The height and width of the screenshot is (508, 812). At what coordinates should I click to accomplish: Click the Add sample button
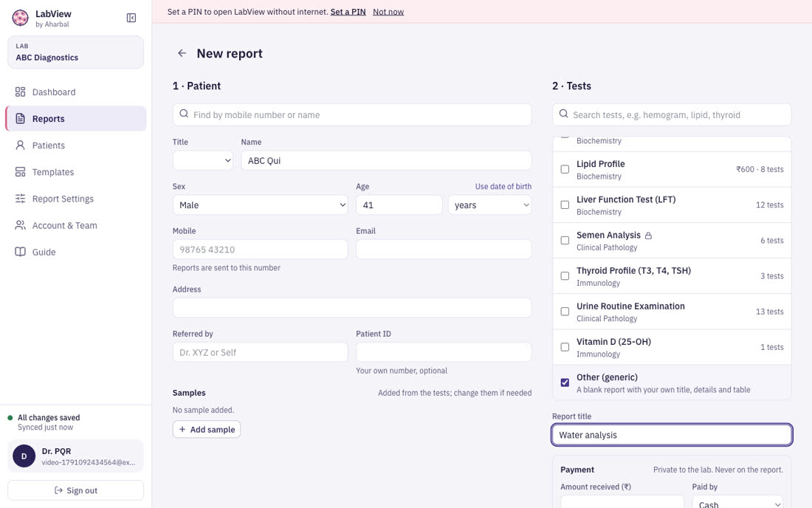[x=207, y=429]
